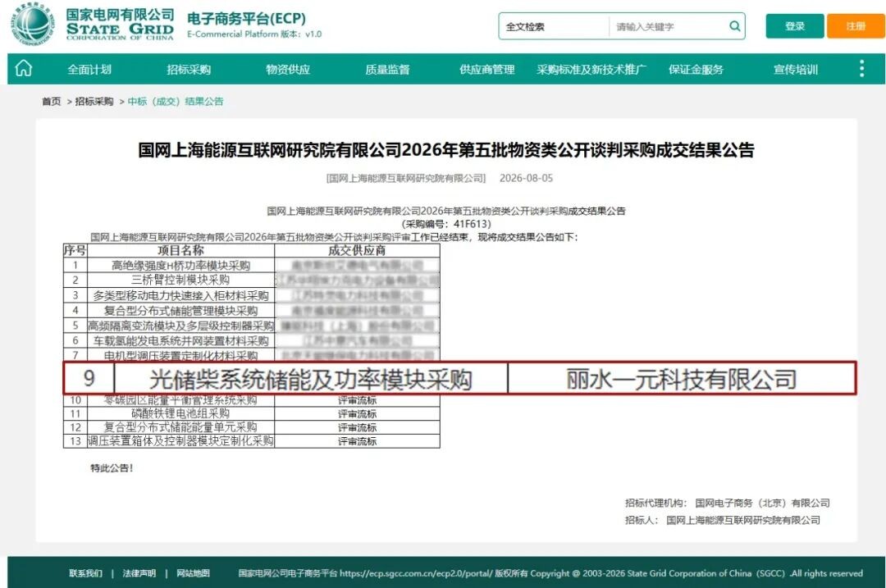The width and height of the screenshot is (886, 588).
Task: Click 招标人 国网上海能源互联网研究院 line
Action: [x=723, y=520]
